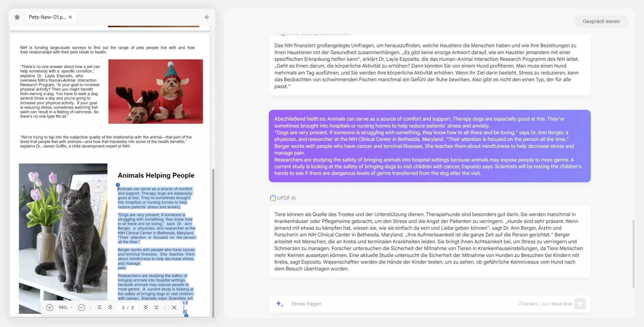Click the Etwas fragen input field
This screenshot has width=644, height=327.
403,304
